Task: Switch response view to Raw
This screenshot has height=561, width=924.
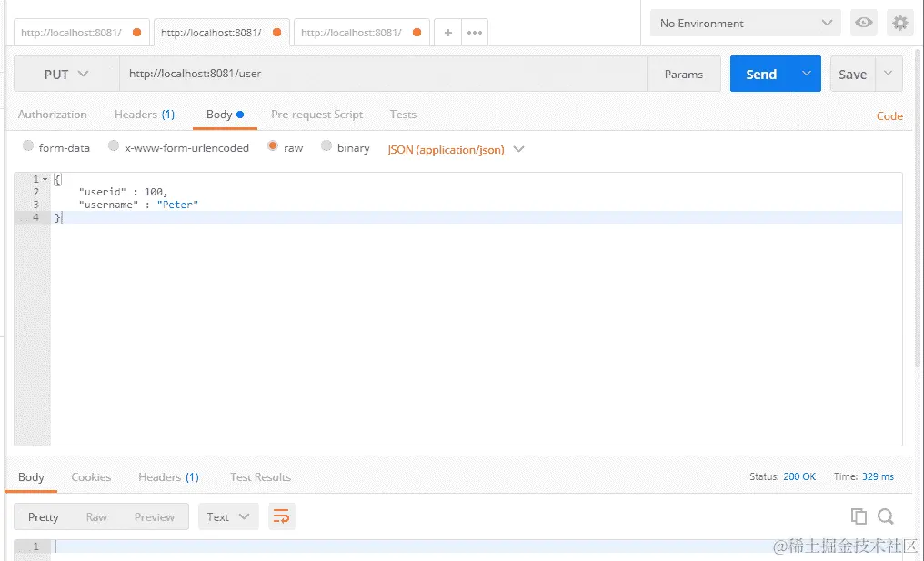Action: click(96, 516)
